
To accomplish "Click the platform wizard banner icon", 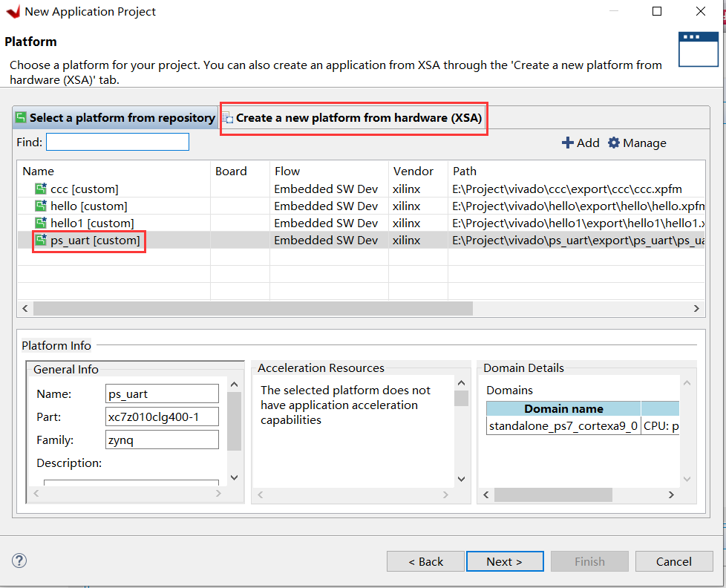I will 699,49.
